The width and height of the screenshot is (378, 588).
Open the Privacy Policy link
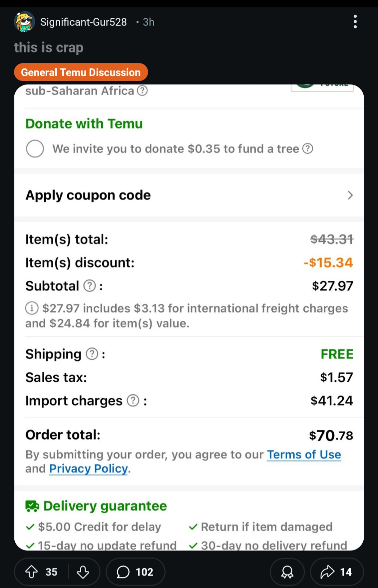coord(89,469)
